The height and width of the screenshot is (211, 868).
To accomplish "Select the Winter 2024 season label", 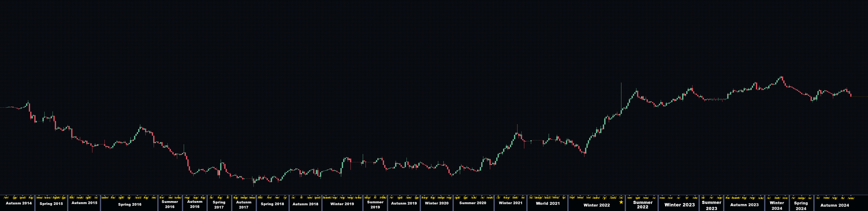I will [x=777, y=205].
